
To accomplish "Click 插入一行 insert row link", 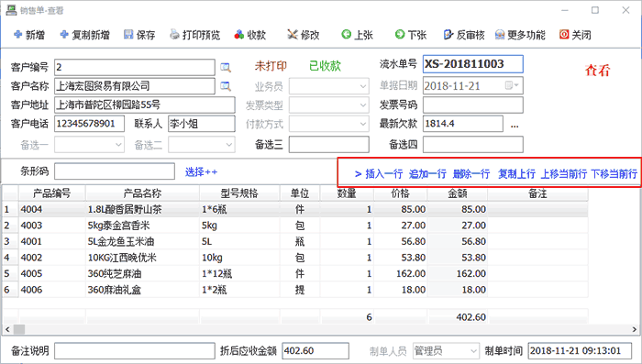I will pos(383,174).
